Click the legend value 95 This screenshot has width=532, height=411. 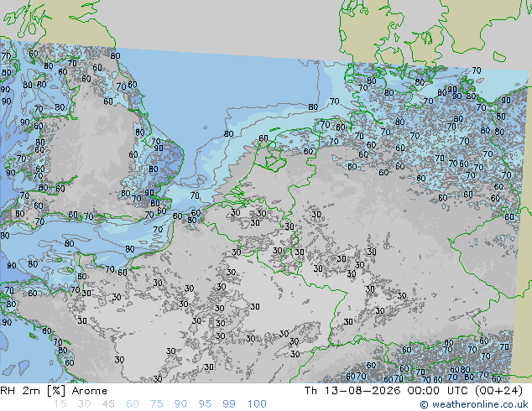[x=205, y=404]
